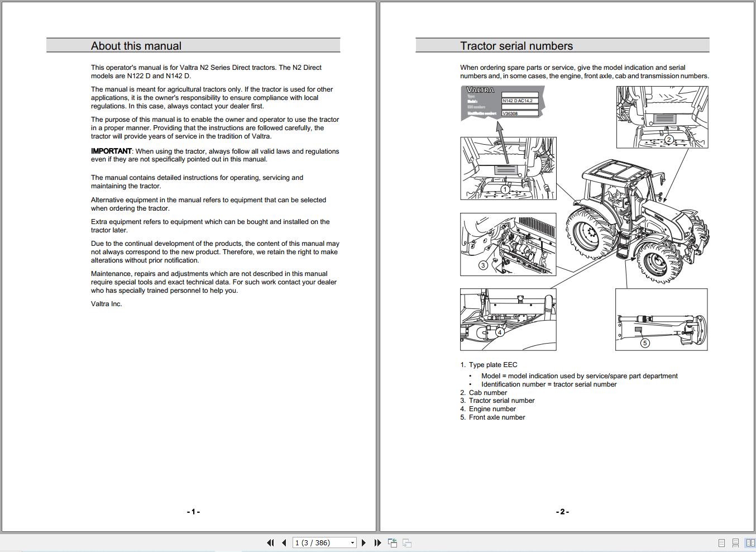Viewport: 756px width, 552px height.
Task: Toggle two-page view layout
Action: click(750, 543)
